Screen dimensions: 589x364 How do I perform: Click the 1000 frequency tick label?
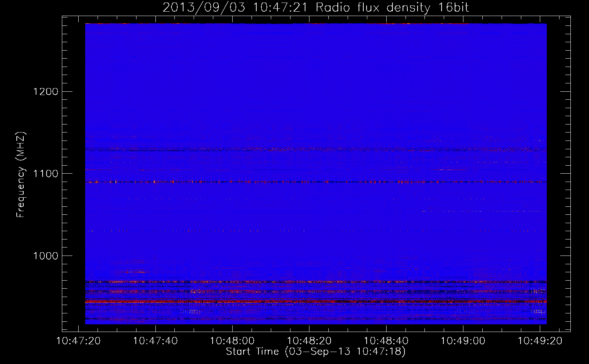tap(46, 256)
